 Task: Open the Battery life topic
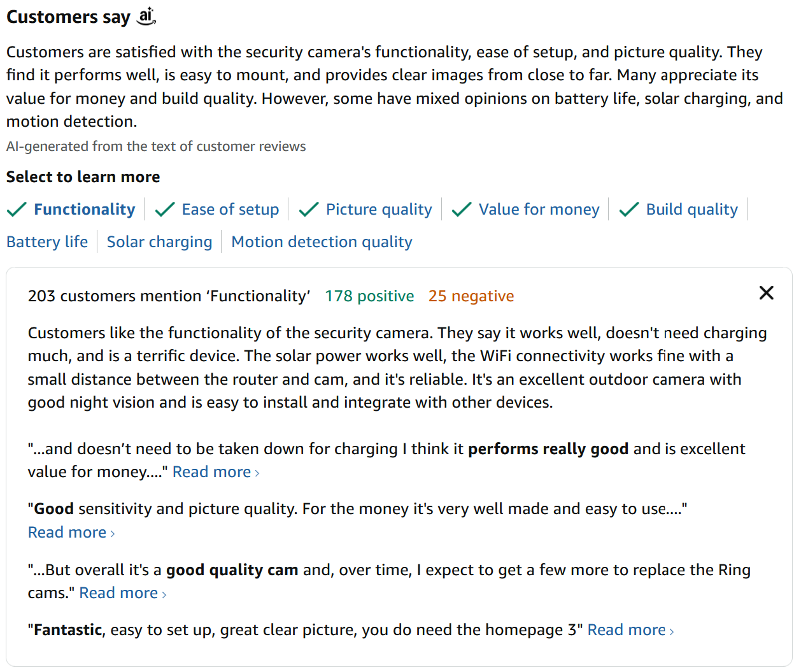point(47,242)
